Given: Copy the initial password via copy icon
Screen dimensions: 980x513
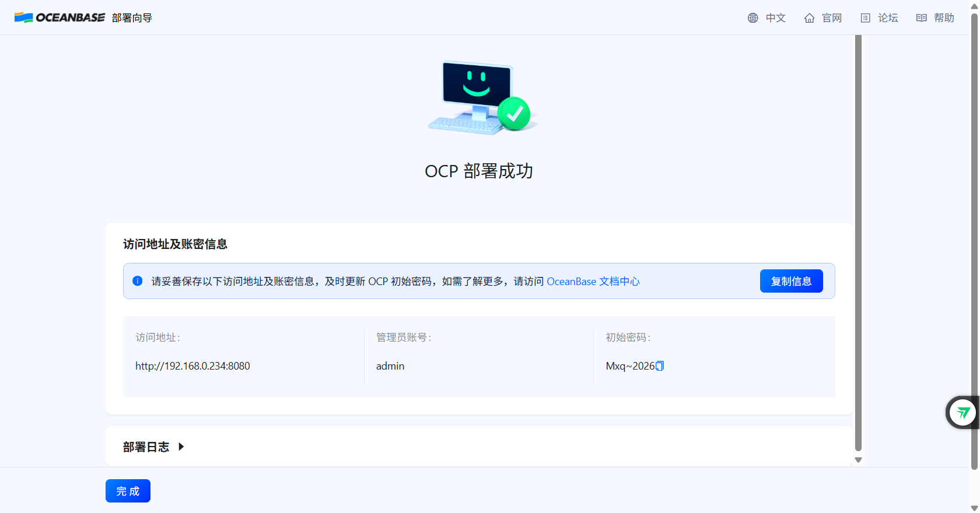Looking at the screenshot, I should point(660,366).
